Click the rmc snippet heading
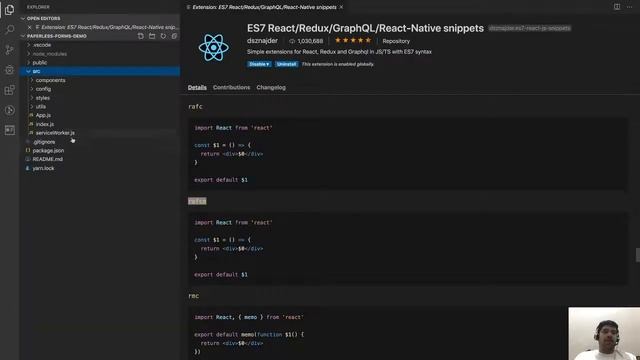The image size is (640, 360). pyautogui.click(x=193, y=296)
